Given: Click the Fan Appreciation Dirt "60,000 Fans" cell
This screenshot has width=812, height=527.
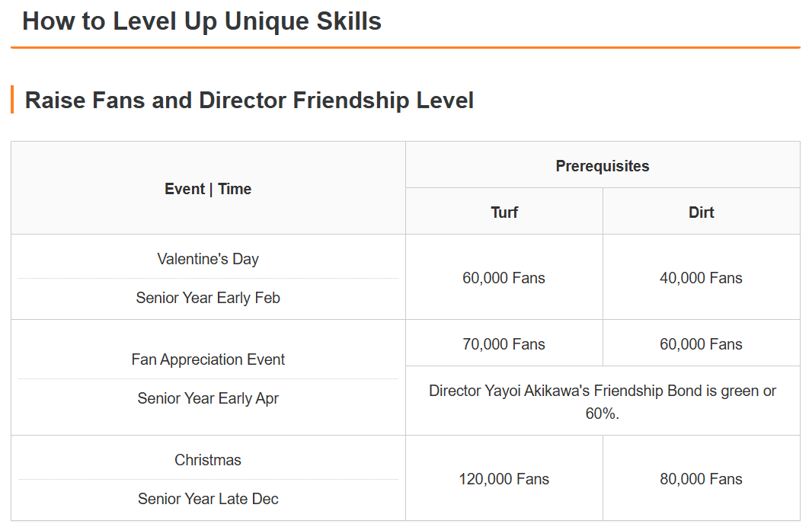Looking at the screenshot, I should coord(701,344).
